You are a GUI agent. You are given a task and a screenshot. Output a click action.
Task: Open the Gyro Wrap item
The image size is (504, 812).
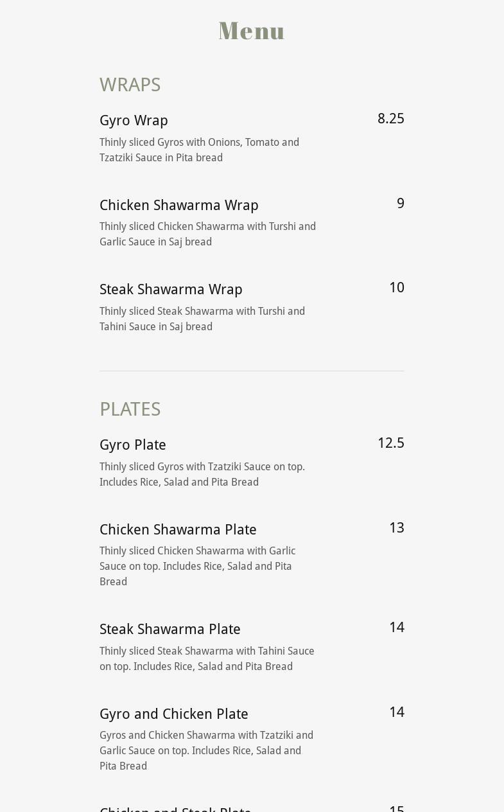[x=134, y=121]
